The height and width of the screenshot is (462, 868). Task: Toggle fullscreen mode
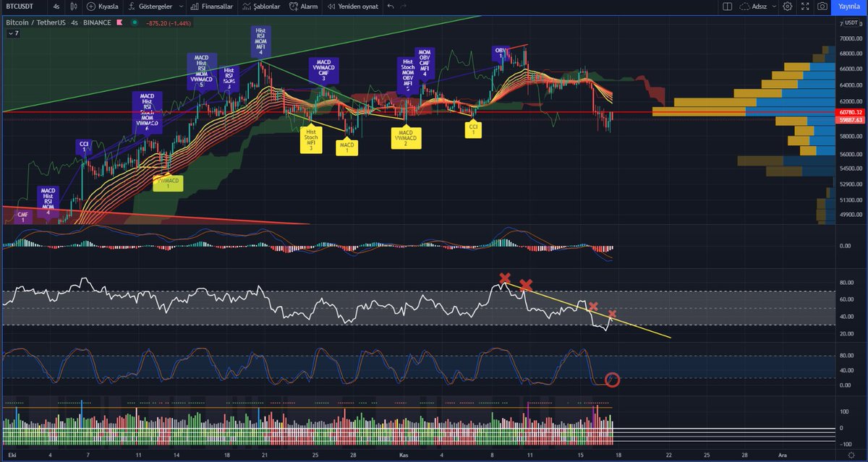coord(804,7)
